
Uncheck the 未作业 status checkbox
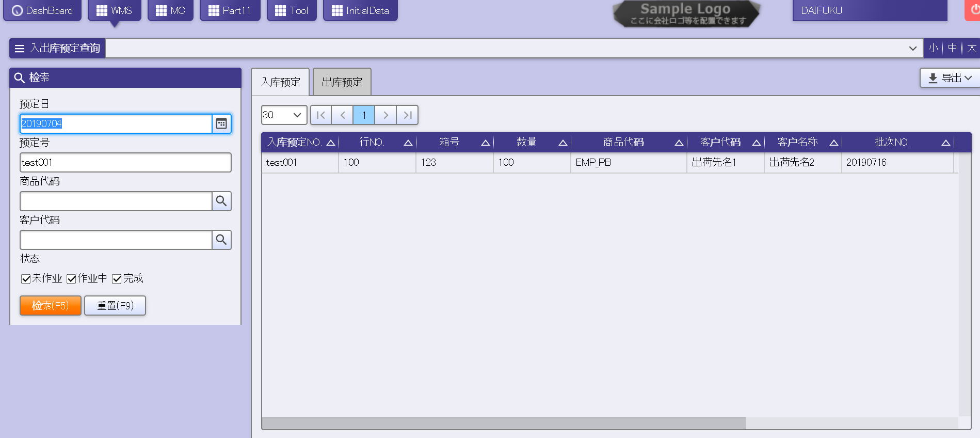coord(26,279)
